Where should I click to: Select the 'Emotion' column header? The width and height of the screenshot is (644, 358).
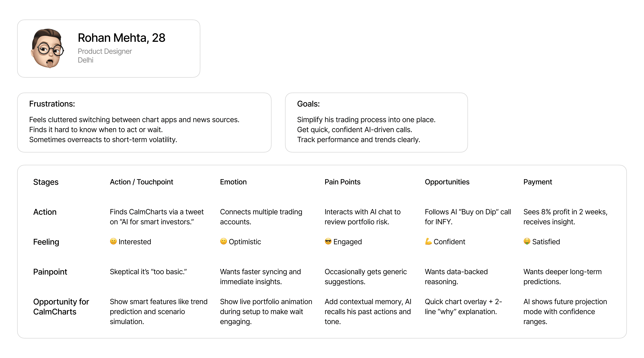(233, 182)
